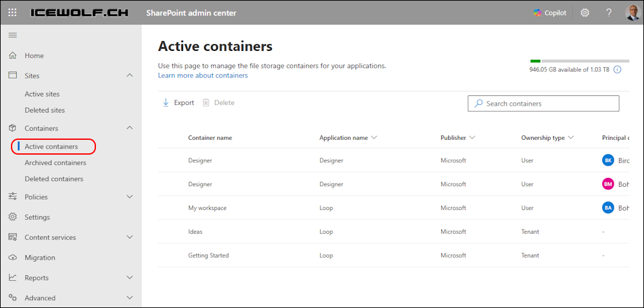Select the first Designer container row
This screenshot has width=644, height=308.
[393, 160]
